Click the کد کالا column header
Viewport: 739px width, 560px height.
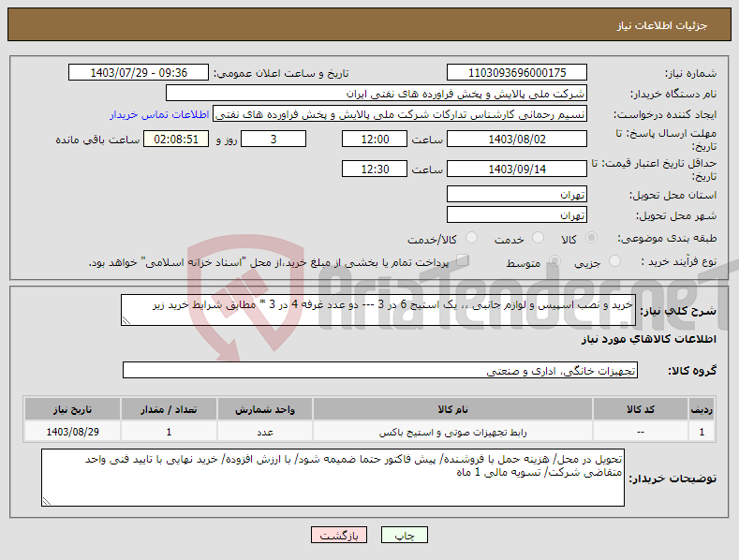640,409
